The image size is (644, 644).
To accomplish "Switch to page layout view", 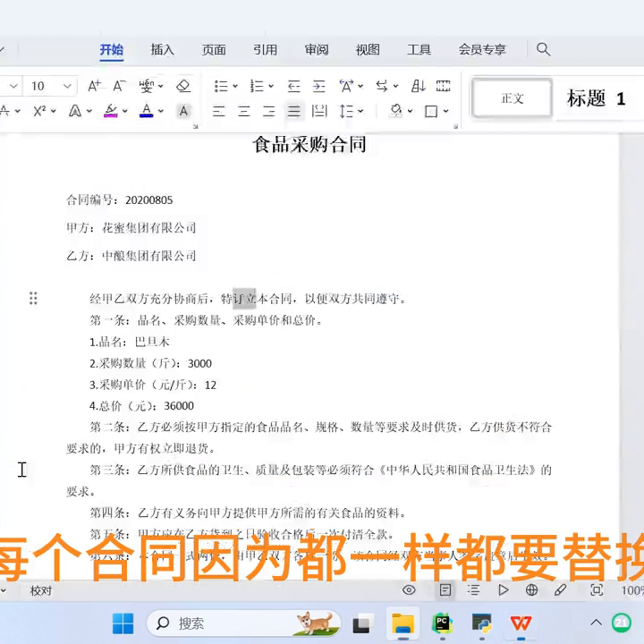I will pyautogui.click(x=445, y=590).
